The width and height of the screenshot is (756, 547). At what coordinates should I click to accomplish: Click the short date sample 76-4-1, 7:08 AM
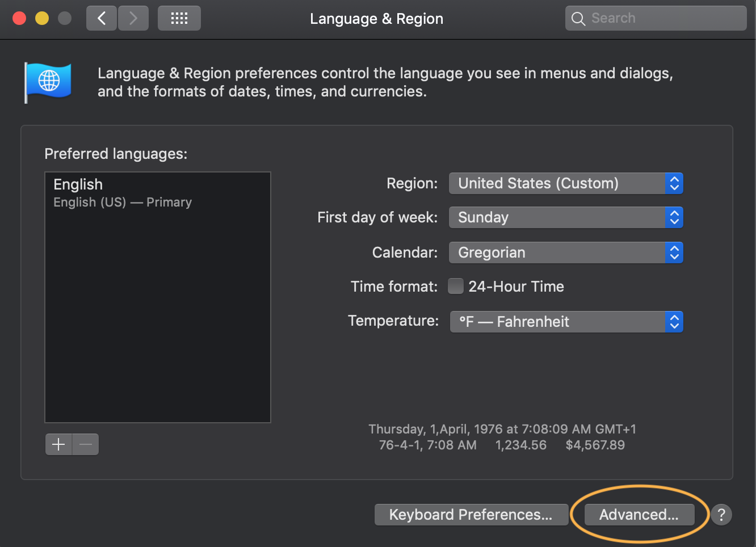[428, 445]
